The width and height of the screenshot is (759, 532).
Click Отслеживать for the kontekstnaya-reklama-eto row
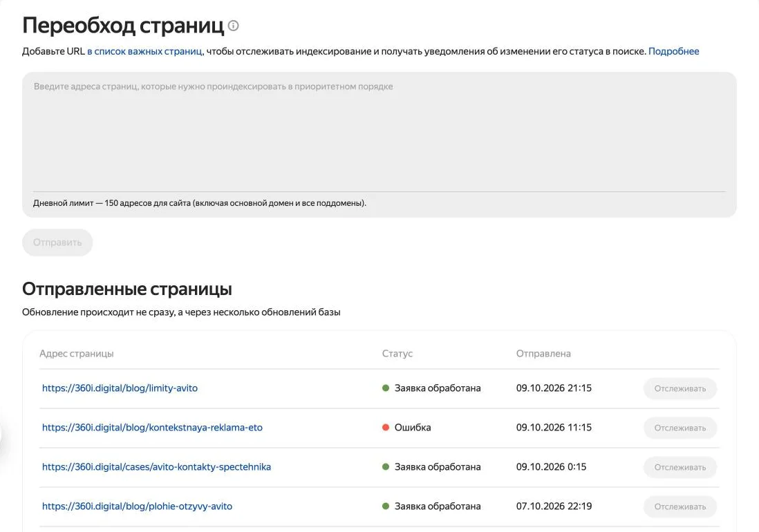(680, 428)
